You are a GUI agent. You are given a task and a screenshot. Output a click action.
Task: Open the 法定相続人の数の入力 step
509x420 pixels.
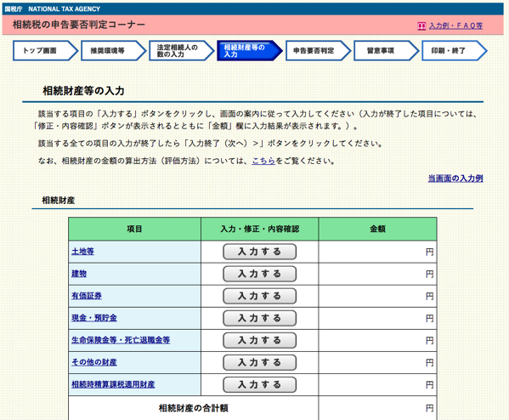(181, 51)
